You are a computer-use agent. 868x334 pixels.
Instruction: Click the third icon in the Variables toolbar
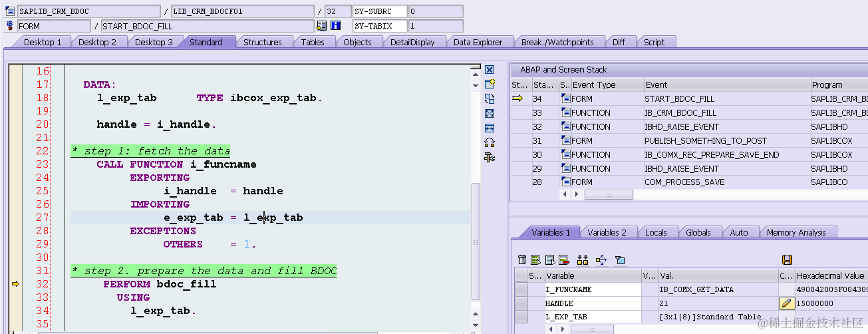click(x=550, y=259)
